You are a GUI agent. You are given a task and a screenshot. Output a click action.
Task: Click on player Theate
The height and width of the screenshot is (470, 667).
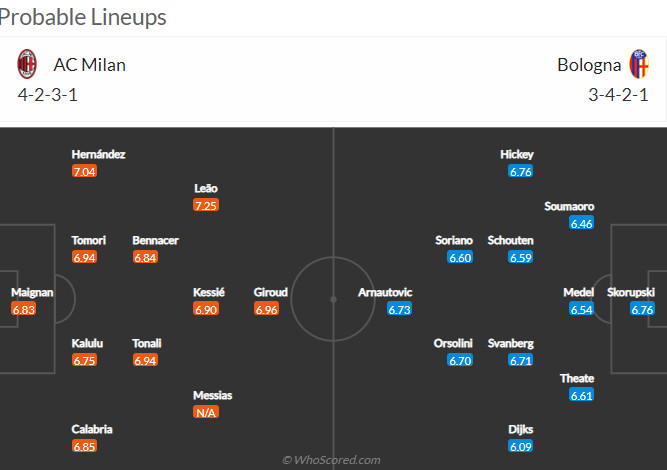[577, 378]
